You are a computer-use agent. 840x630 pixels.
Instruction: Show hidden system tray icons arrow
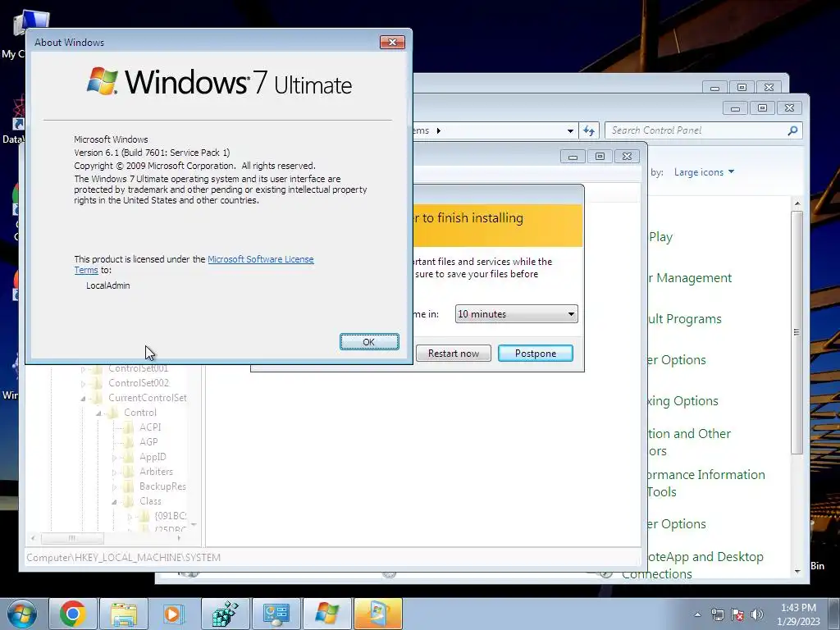click(697, 614)
